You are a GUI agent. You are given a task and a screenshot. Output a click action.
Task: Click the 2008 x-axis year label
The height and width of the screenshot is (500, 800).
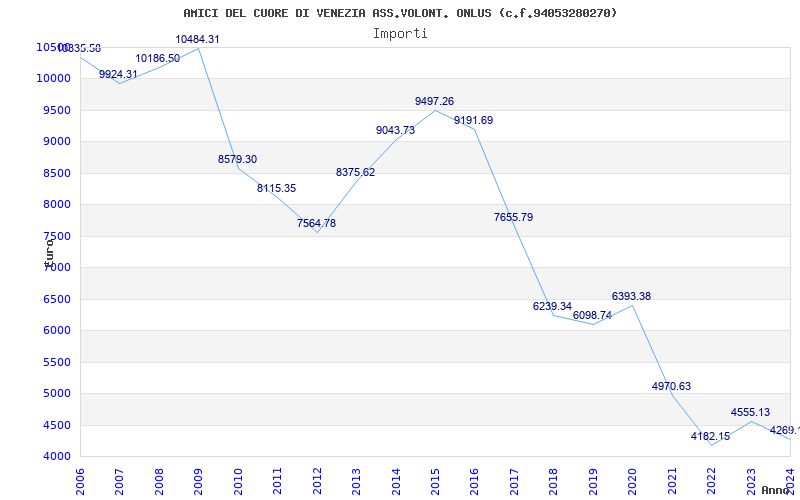(x=159, y=481)
